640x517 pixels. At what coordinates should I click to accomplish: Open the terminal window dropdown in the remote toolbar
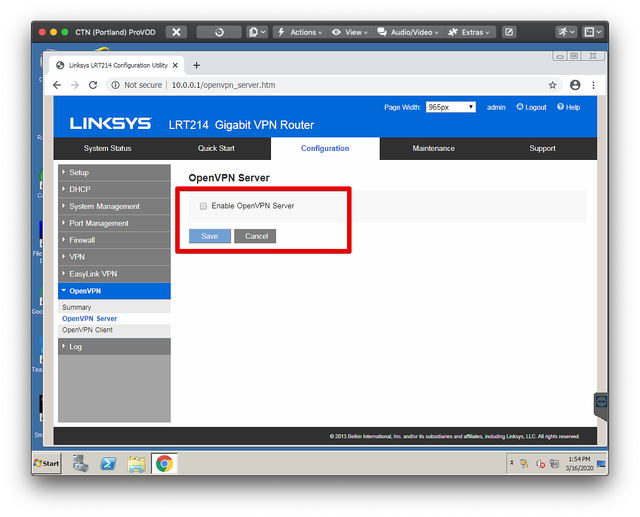point(593,32)
